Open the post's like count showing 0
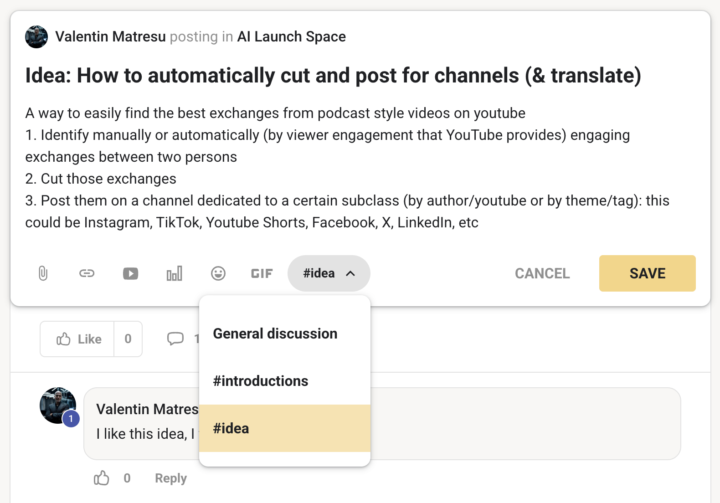The height and width of the screenshot is (503, 720). [x=128, y=339]
